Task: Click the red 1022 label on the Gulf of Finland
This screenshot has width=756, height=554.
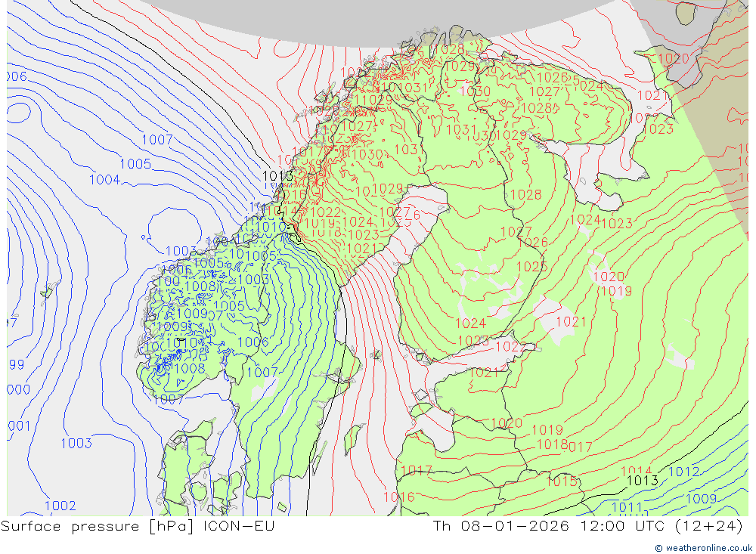Action: point(511,347)
